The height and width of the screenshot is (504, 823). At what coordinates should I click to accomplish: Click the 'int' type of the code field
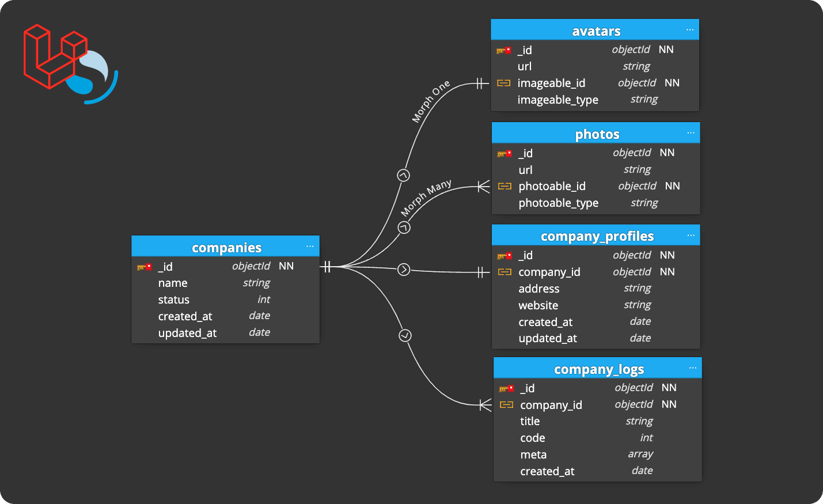(646, 438)
